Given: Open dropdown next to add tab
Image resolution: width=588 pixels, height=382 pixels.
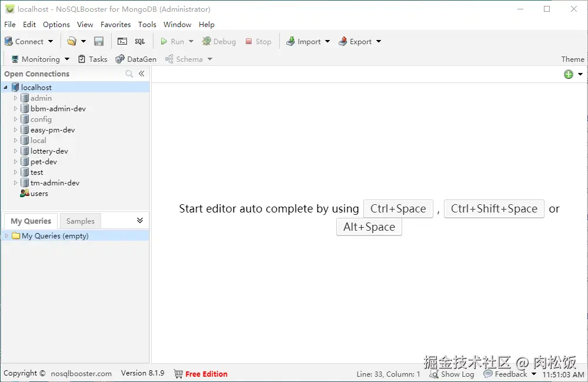Looking at the screenshot, I should pyautogui.click(x=580, y=74).
